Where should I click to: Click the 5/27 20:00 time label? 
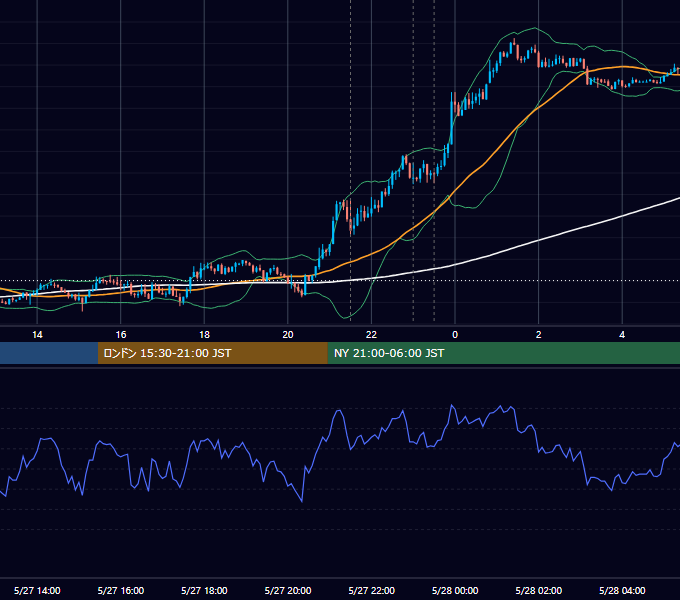coord(288,590)
